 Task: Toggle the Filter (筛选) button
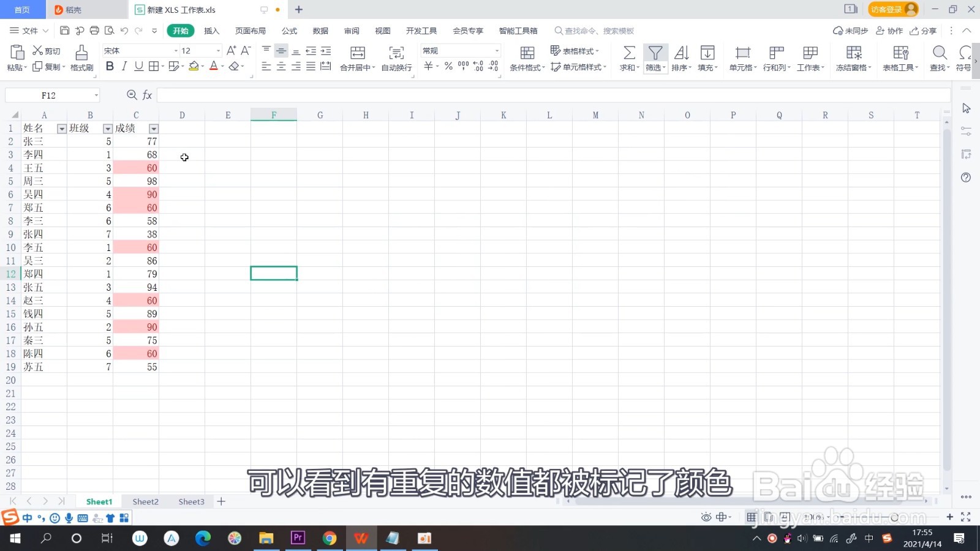[655, 59]
